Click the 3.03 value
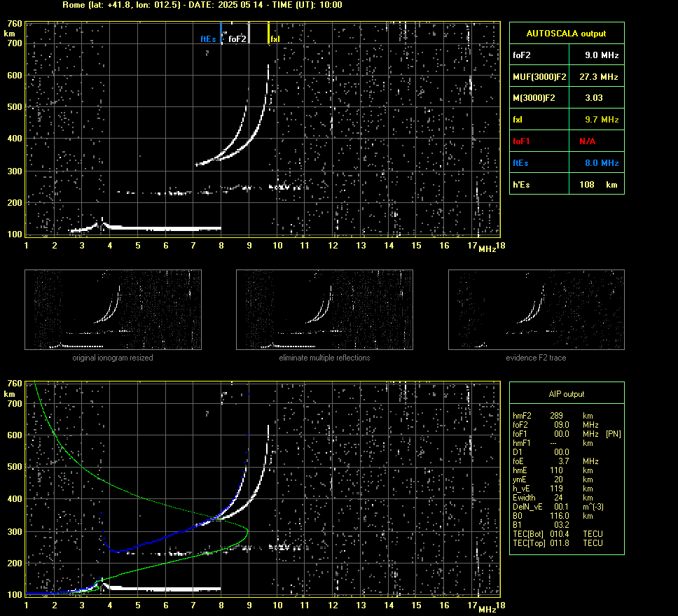Viewport: 678px width, 616px height. (x=594, y=98)
